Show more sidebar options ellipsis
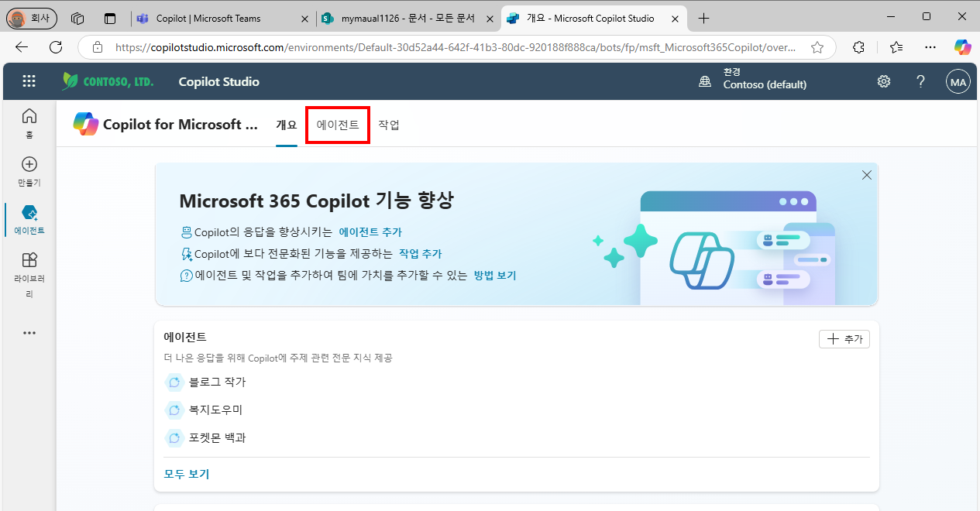Screen dimensions: 980x511 (29, 333)
